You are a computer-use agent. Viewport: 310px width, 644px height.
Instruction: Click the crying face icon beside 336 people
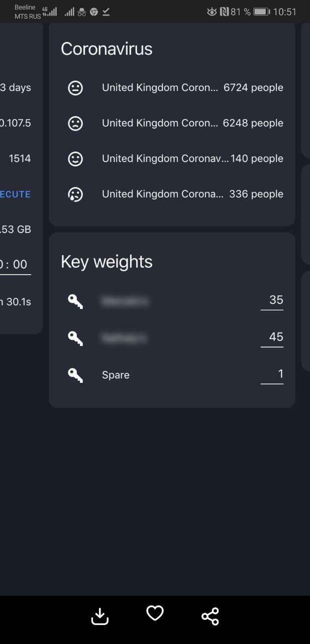click(75, 194)
